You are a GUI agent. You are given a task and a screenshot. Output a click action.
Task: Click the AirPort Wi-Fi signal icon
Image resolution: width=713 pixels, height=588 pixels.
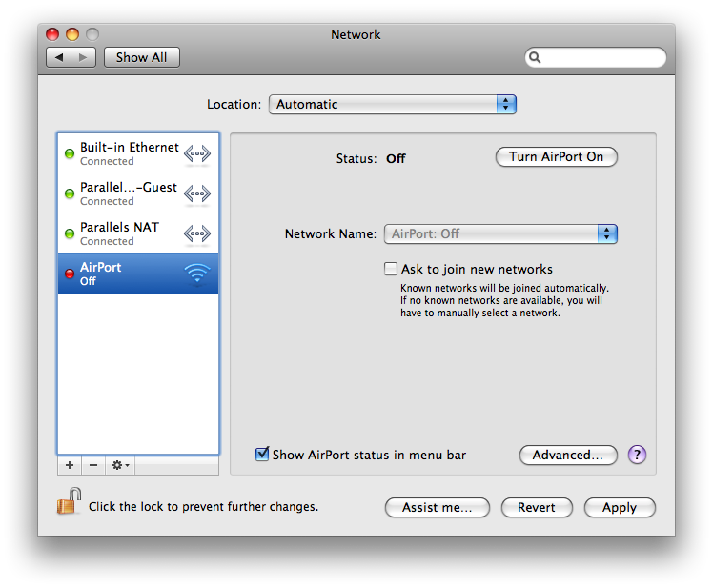point(197,273)
